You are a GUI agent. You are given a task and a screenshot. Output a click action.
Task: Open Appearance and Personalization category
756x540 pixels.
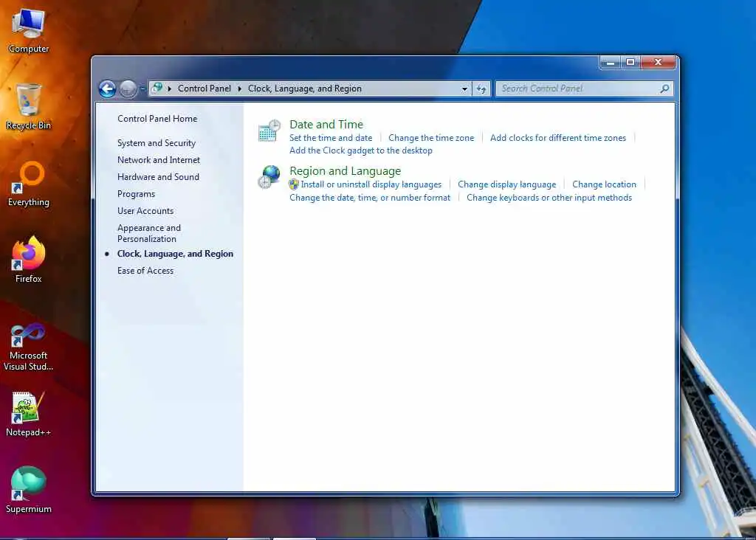(x=149, y=233)
